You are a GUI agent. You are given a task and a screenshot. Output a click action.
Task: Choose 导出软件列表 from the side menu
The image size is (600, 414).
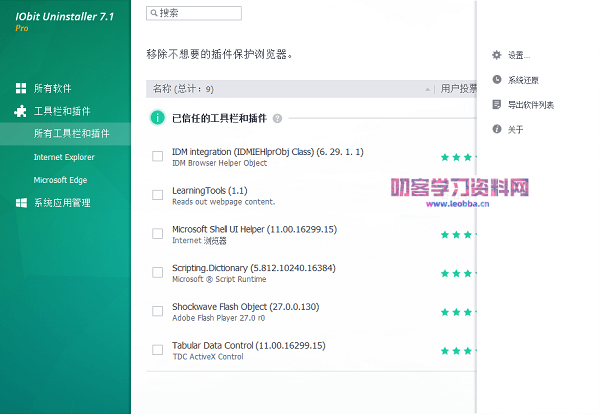[x=531, y=105]
